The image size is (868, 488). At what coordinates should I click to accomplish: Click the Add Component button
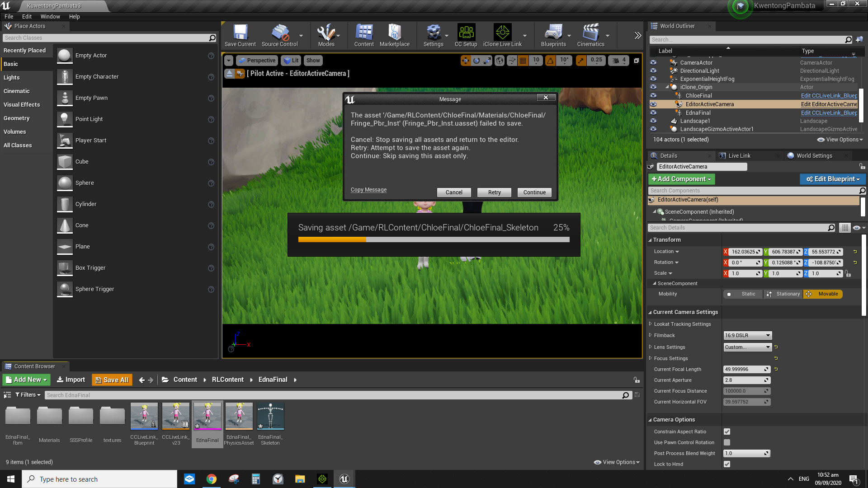(681, 179)
